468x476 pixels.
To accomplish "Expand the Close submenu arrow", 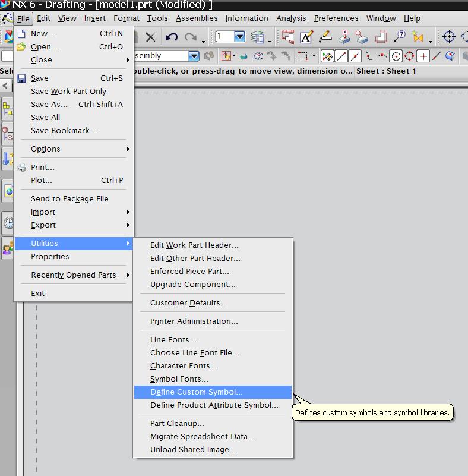I will pos(128,60).
